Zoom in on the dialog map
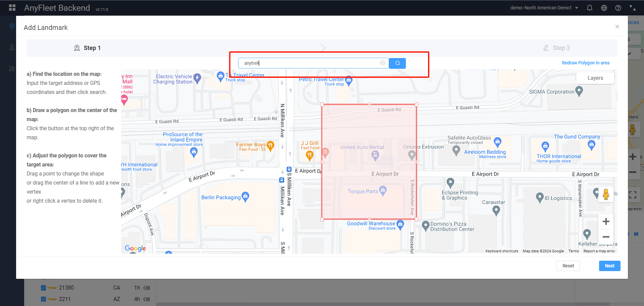This screenshot has height=306, width=644. point(606,221)
